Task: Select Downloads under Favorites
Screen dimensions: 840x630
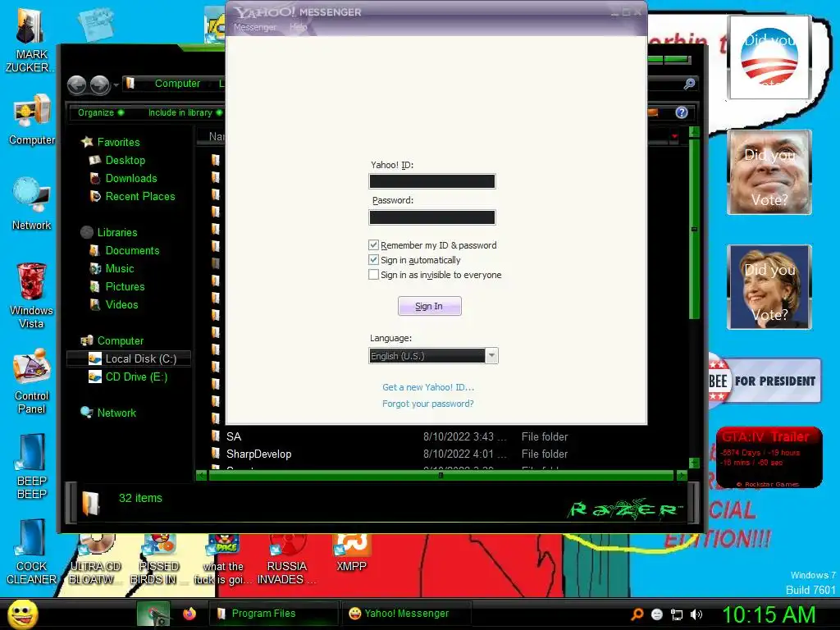Action: pos(131,178)
